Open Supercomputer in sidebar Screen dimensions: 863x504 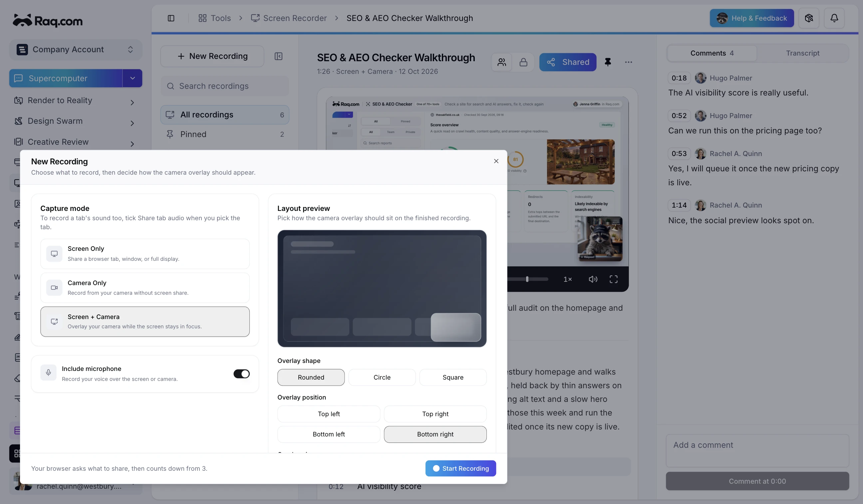tap(66, 79)
